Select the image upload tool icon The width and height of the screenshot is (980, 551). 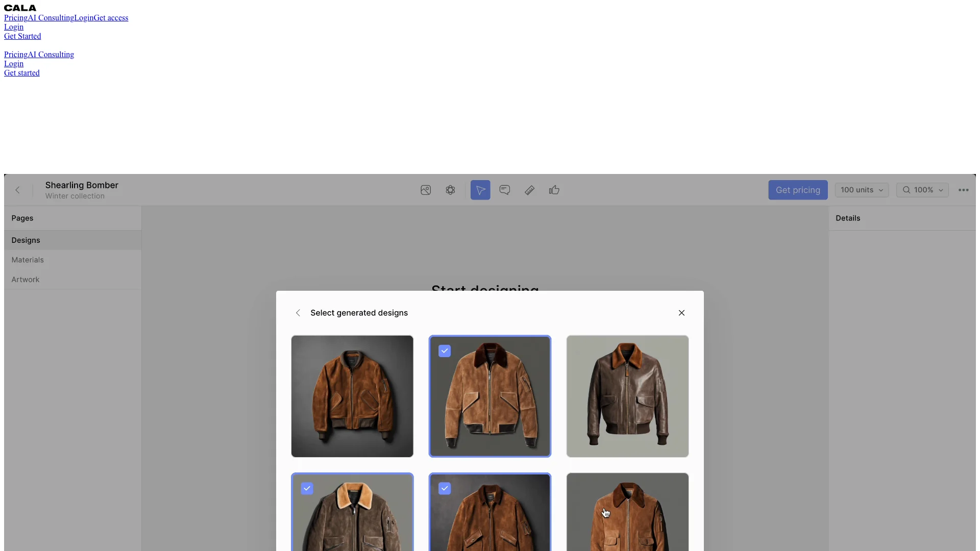(425, 190)
